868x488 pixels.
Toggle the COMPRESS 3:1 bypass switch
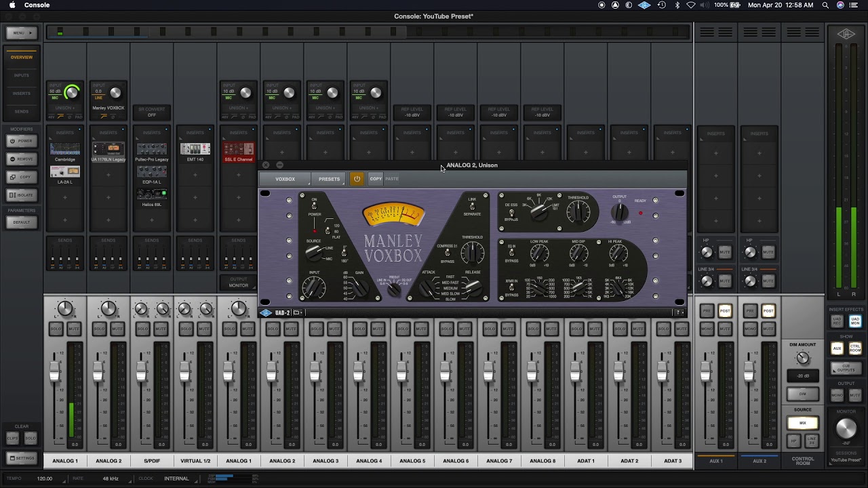[447, 253]
